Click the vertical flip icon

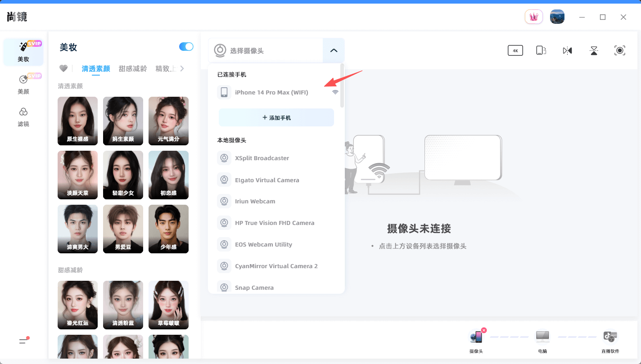coord(594,50)
